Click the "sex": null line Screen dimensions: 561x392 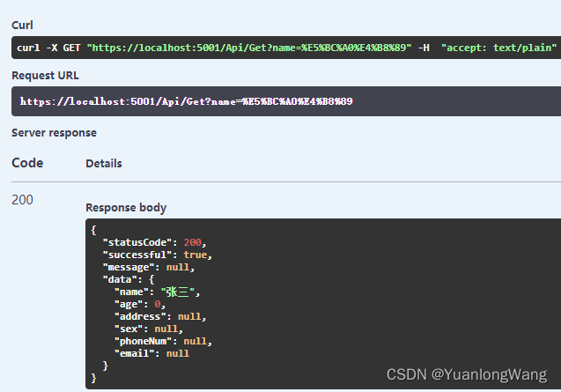149,329
